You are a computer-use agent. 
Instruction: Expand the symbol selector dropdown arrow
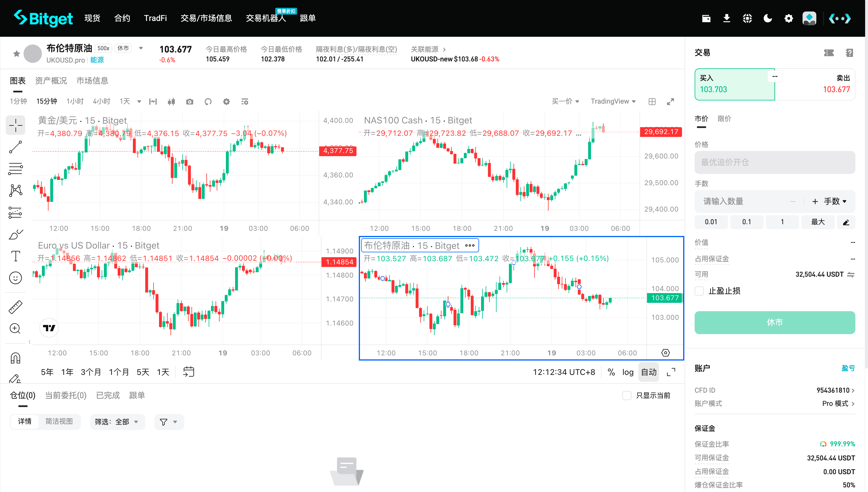[x=141, y=48]
